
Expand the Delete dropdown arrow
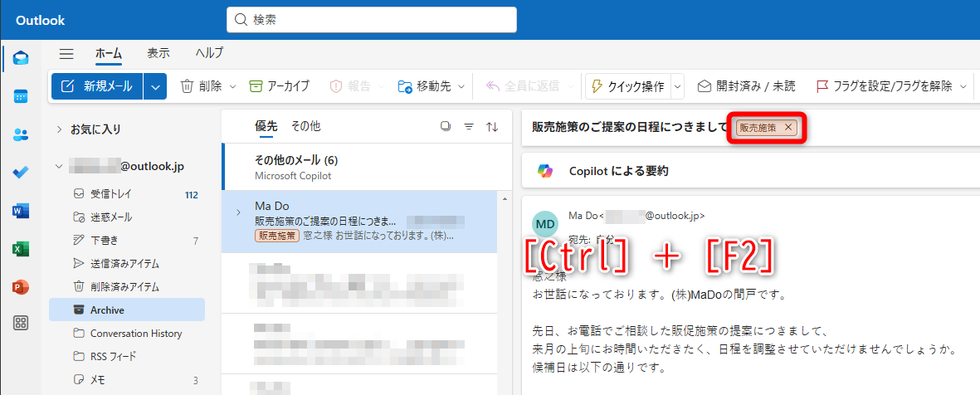(233, 87)
